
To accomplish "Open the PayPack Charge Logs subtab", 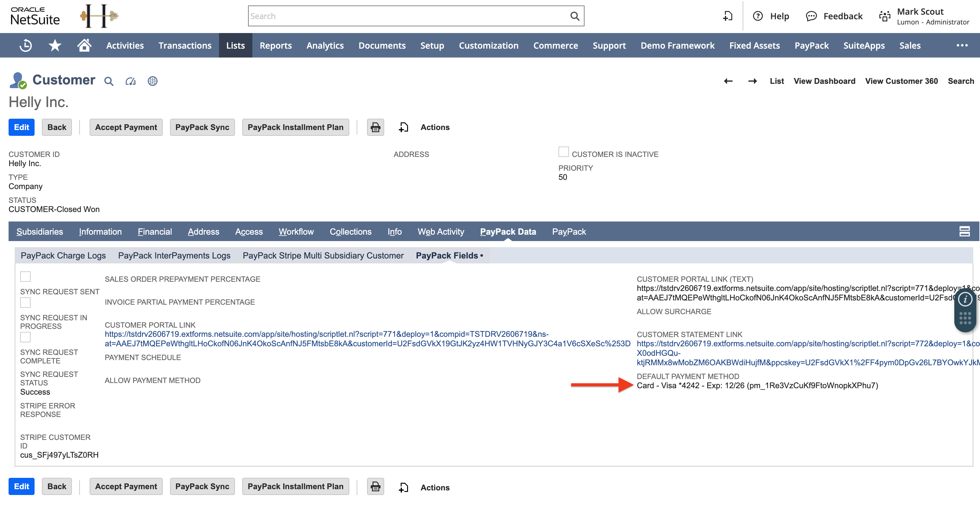I will point(63,255).
